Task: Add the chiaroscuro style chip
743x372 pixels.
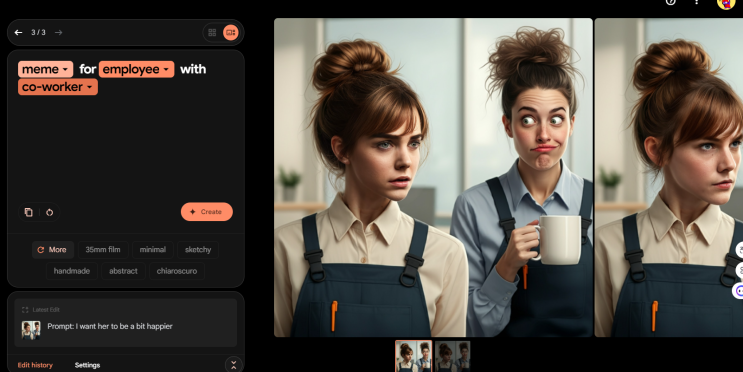Action: pos(177,271)
